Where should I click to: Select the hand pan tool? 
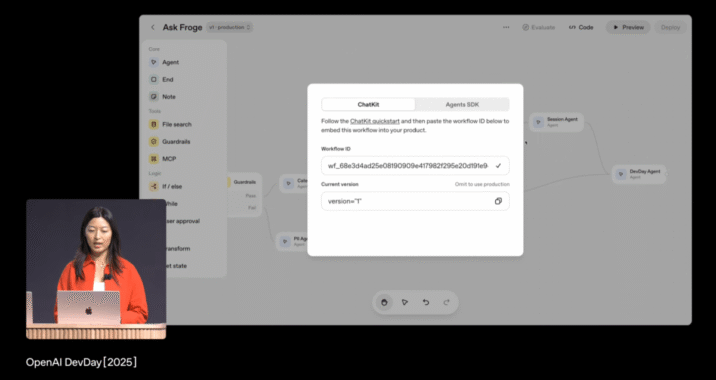pyautogui.click(x=384, y=302)
